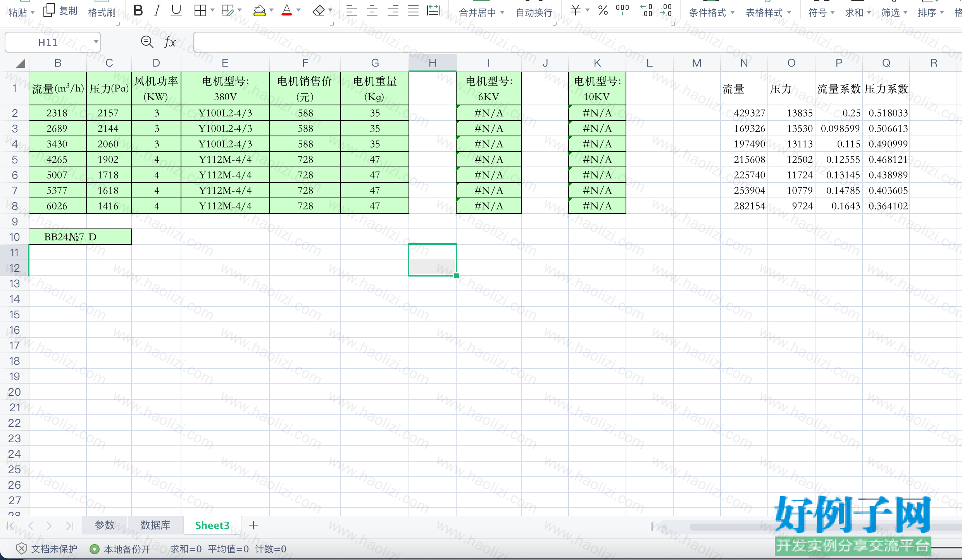Add a new sheet with plus
The height and width of the screenshot is (560, 962).
(253, 525)
